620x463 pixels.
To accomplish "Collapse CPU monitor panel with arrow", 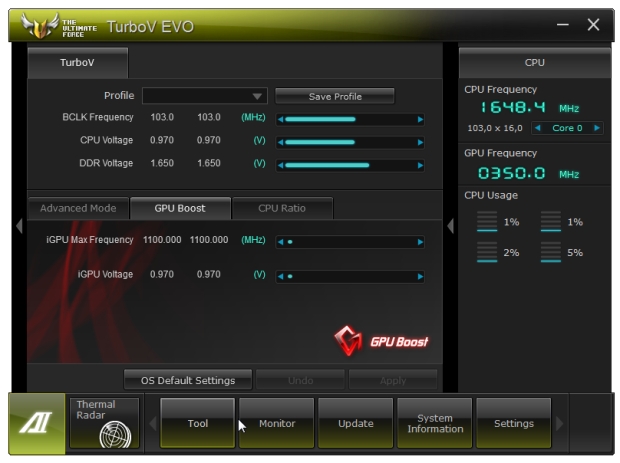I will click(x=450, y=226).
